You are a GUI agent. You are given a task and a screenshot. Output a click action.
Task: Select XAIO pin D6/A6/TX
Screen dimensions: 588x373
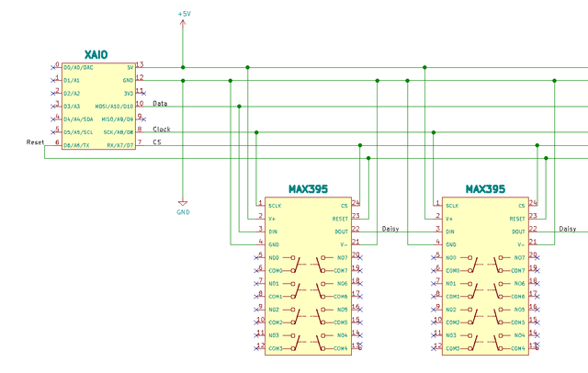[76, 145]
